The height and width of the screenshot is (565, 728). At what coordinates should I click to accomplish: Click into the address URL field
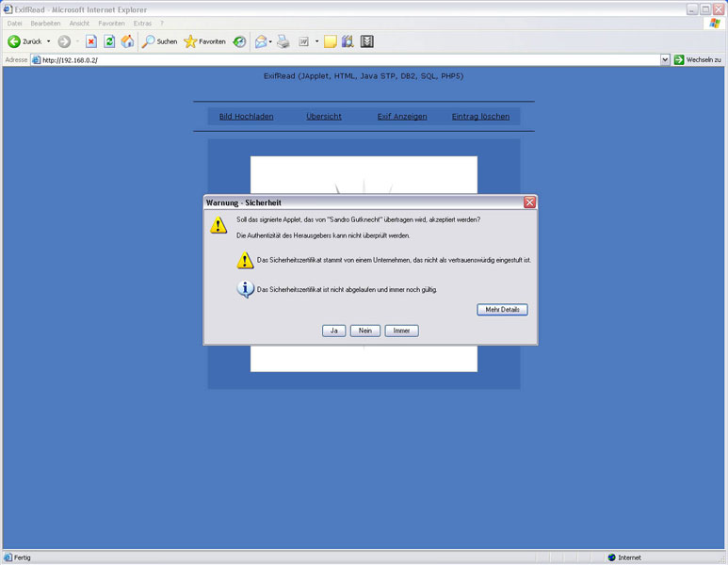tap(348, 59)
